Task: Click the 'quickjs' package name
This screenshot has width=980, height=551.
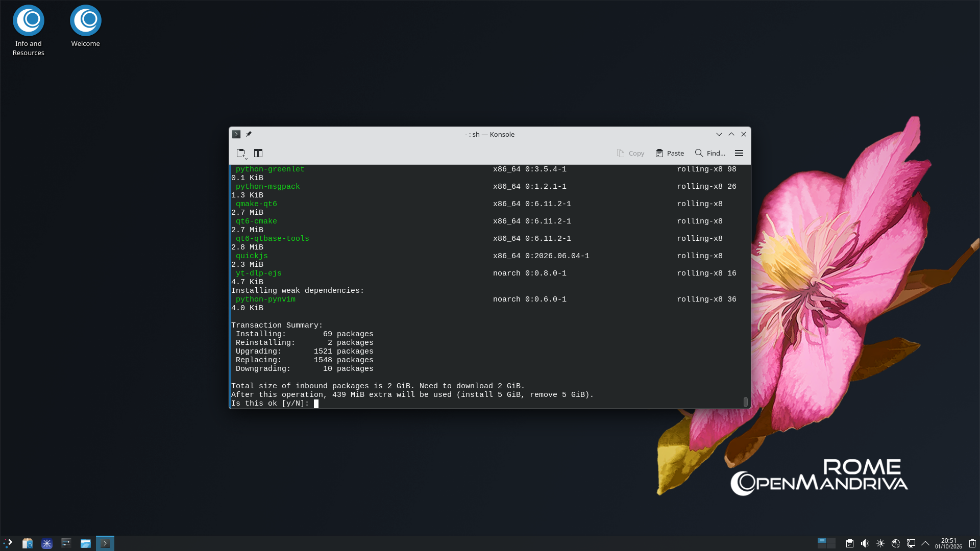Action: pyautogui.click(x=252, y=256)
